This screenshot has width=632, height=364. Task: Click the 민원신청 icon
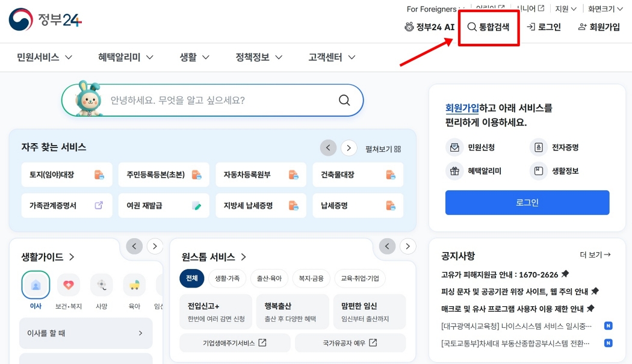(454, 147)
